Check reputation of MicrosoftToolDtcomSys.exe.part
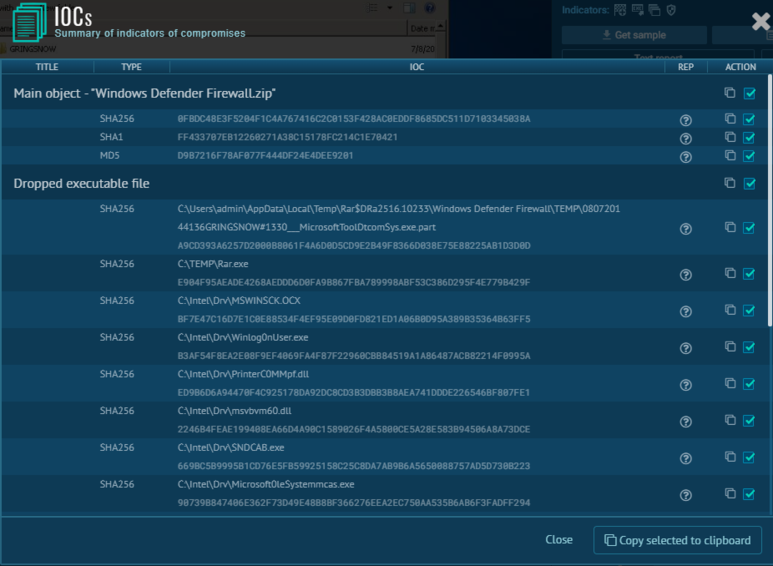Image resolution: width=773 pixels, height=566 pixels. point(685,229)
